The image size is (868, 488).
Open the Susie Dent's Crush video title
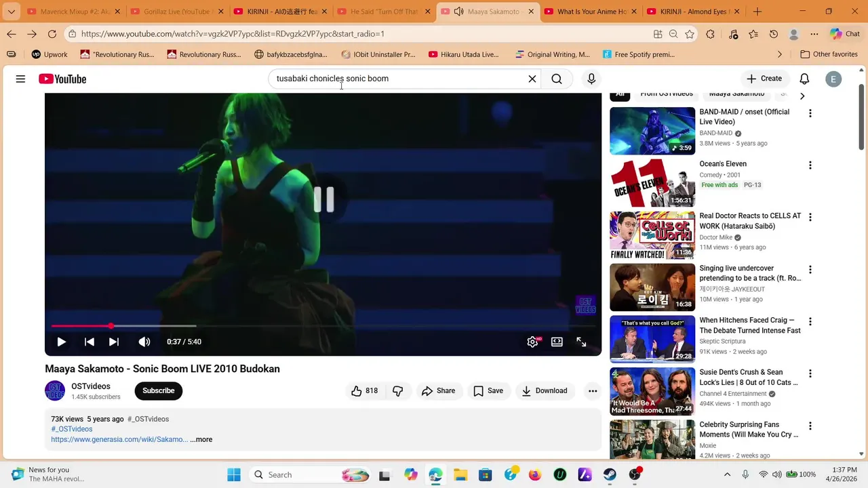[749, 377]
